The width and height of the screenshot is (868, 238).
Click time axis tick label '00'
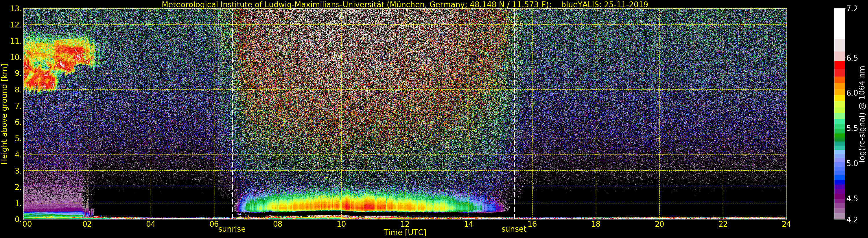click(x=27, y=224)
